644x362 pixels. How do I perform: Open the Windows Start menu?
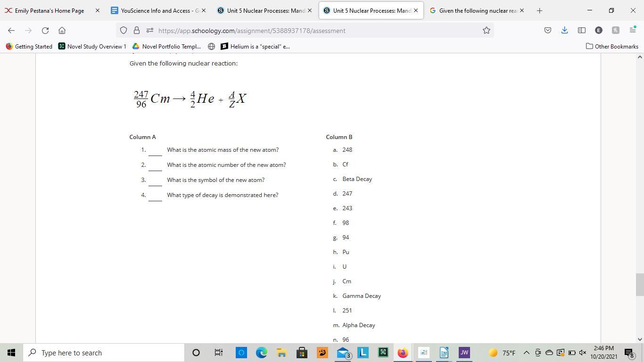[11, 353]
